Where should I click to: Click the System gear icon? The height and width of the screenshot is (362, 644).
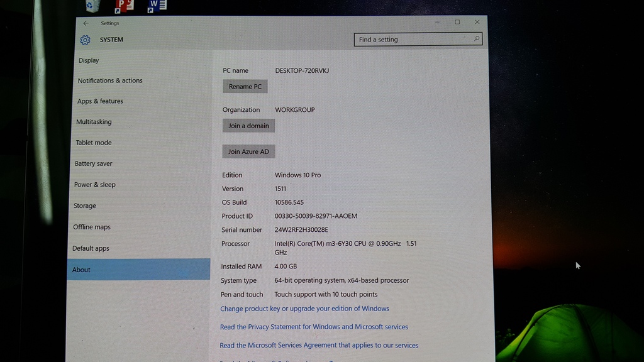(85, 40)
